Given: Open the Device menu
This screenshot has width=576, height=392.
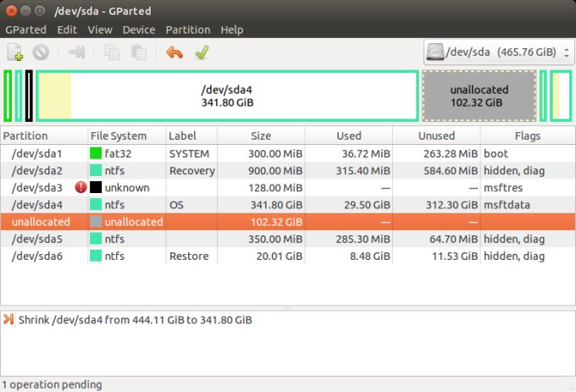Looking at the screenshot, I should pyautogui.click(x=139, y=30).
